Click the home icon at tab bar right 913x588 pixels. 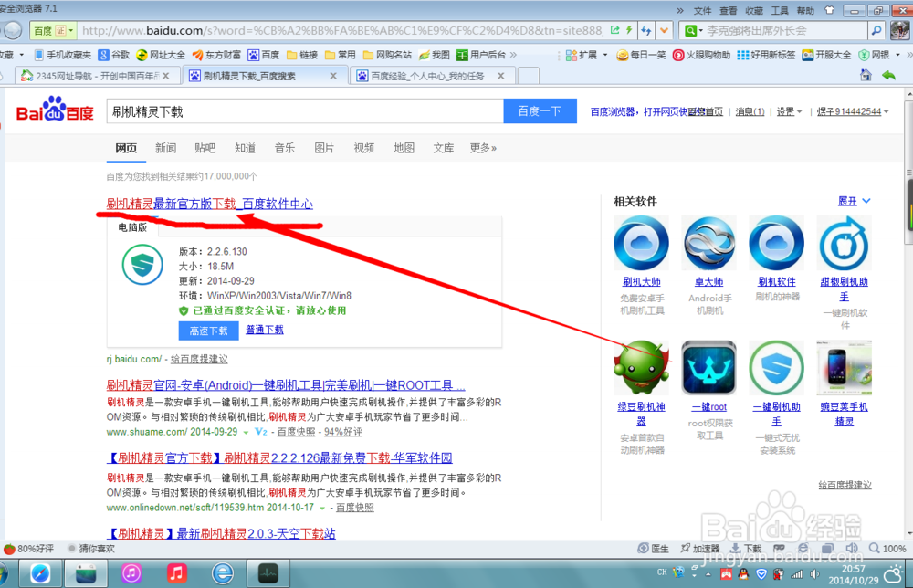point(866,75)
